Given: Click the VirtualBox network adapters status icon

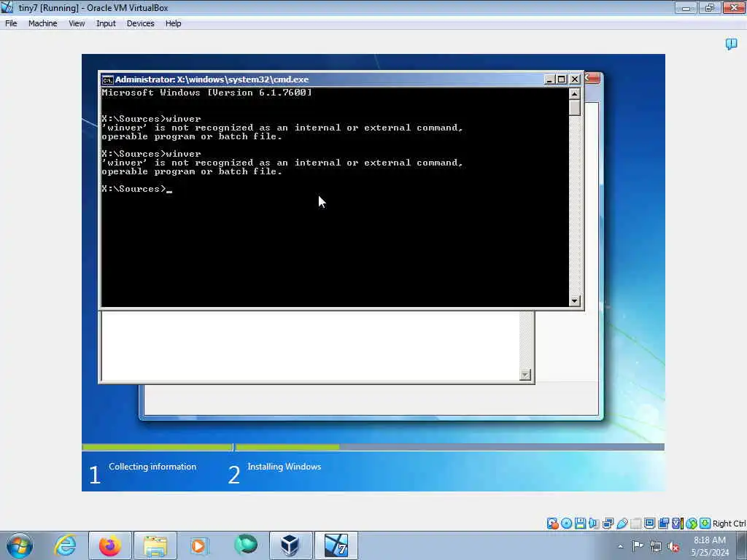Looking at the screenshot, I should (x=608, y=524).
